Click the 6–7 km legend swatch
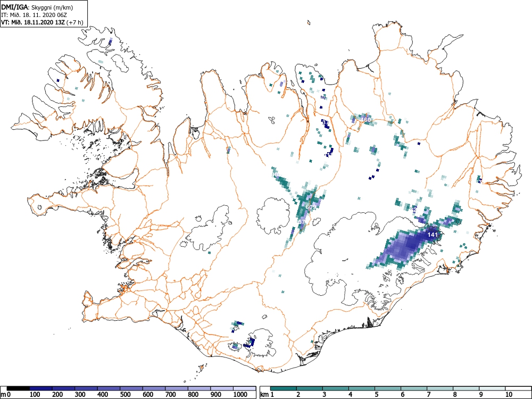The width and height of the screenshot is (532, 399). coord(414,388)
